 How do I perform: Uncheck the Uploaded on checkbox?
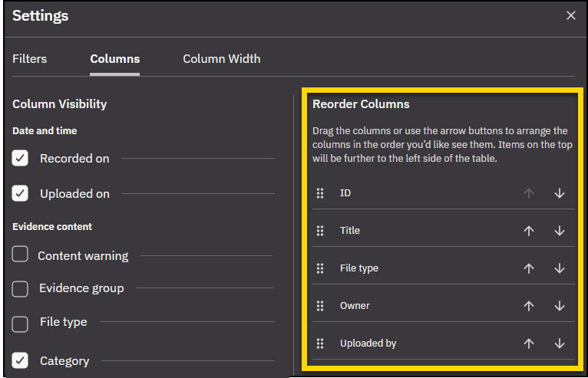(21, 193)
